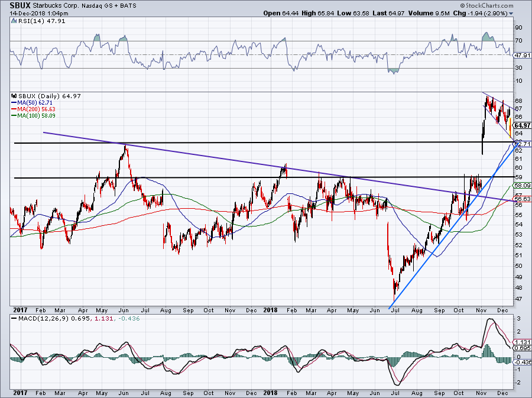The image size is (532, 398).
Task: Click the green MA(100) legend line marker
Action: [14, 116]
